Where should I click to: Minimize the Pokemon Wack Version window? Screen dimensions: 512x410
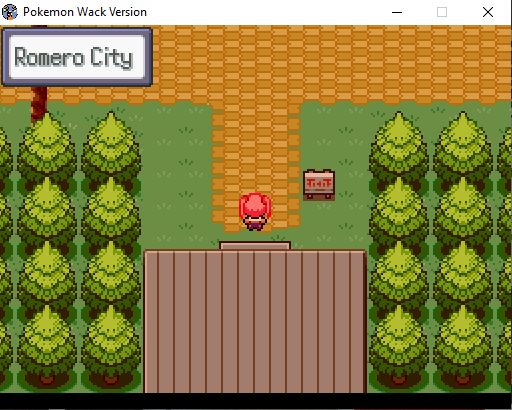point(397,12)
